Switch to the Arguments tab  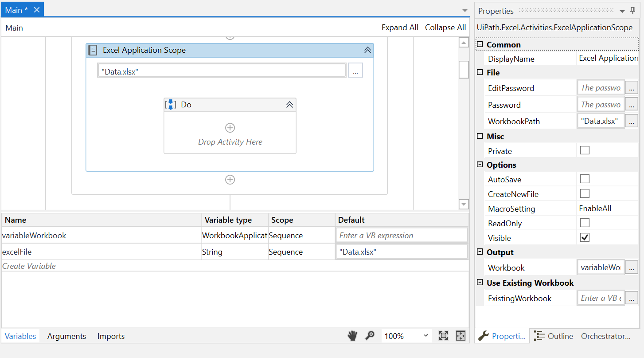(x=66, y=336)
